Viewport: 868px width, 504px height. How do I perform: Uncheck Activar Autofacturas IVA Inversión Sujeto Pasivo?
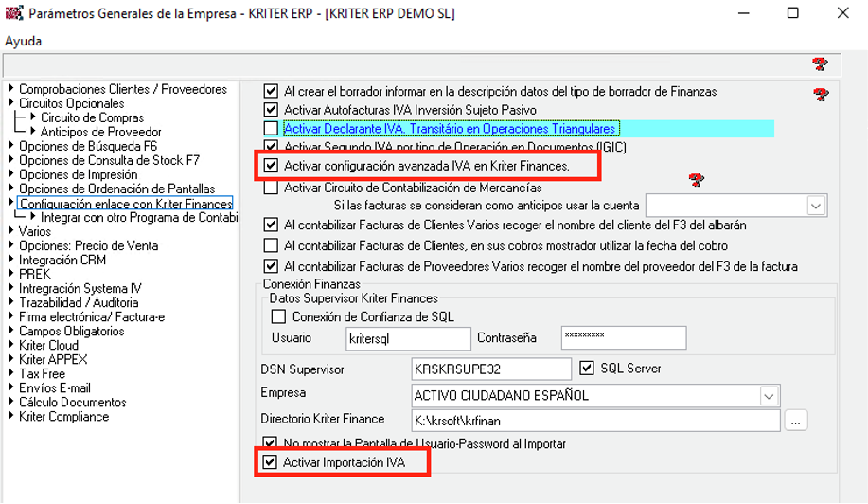pos(271,110)
